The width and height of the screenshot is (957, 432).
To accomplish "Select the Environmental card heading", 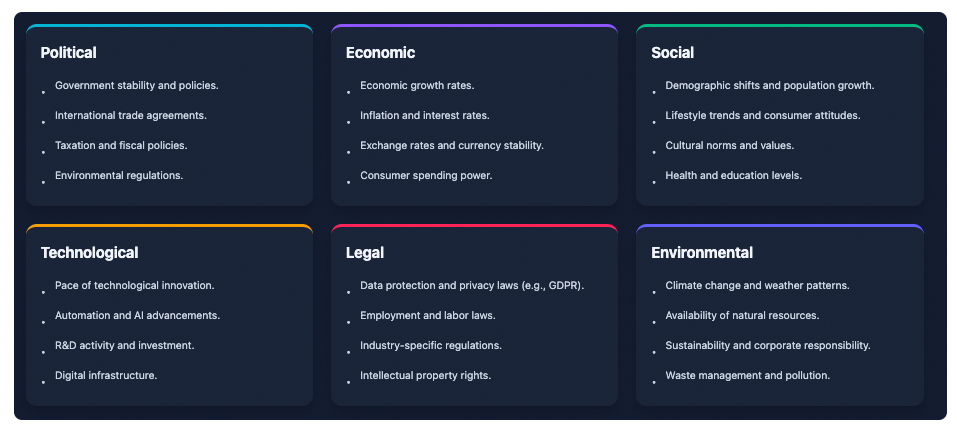I will [702, 253].
